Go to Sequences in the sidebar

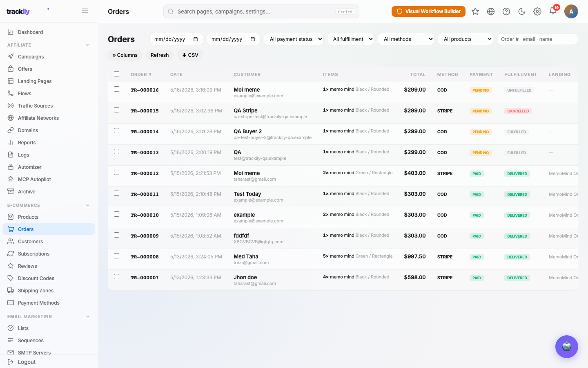coord(49,341)
